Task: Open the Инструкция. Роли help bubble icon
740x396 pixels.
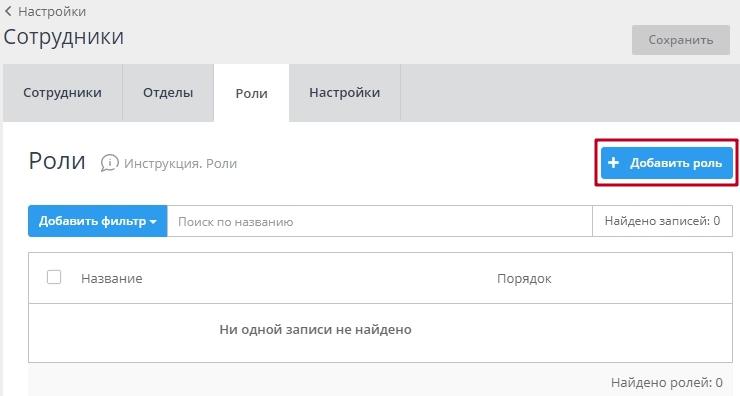Action: click(x=109, y=163)
